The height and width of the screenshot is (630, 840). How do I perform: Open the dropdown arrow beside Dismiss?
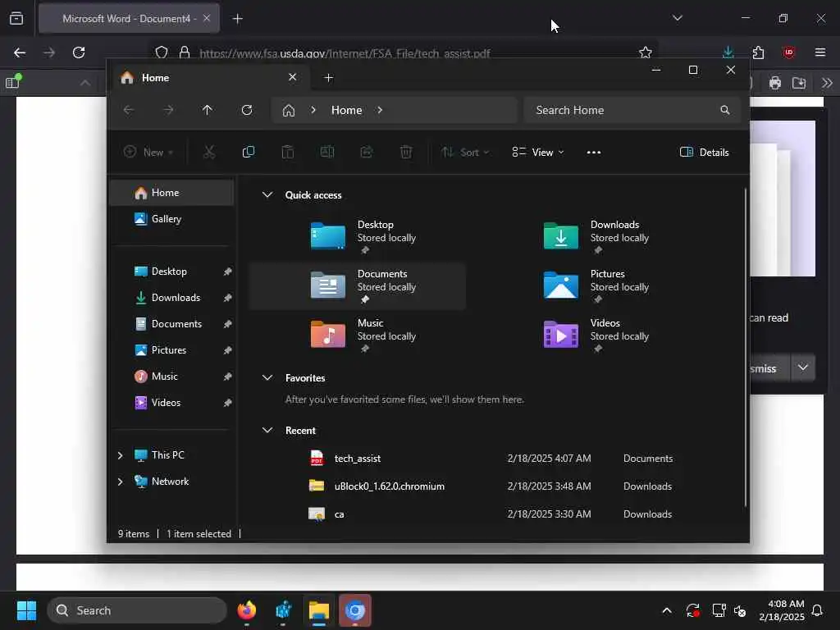click(x=802, y=367)
